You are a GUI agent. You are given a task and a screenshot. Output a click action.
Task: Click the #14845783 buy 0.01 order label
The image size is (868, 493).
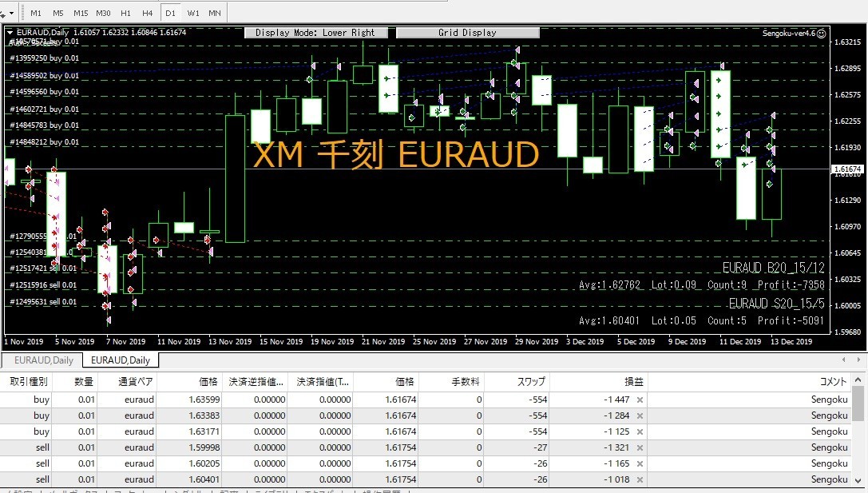[44, 125]
